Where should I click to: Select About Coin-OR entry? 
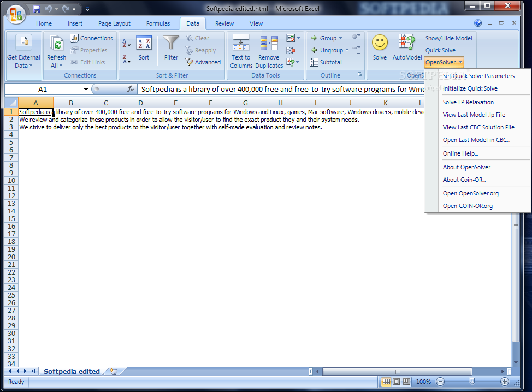(464, 180)
